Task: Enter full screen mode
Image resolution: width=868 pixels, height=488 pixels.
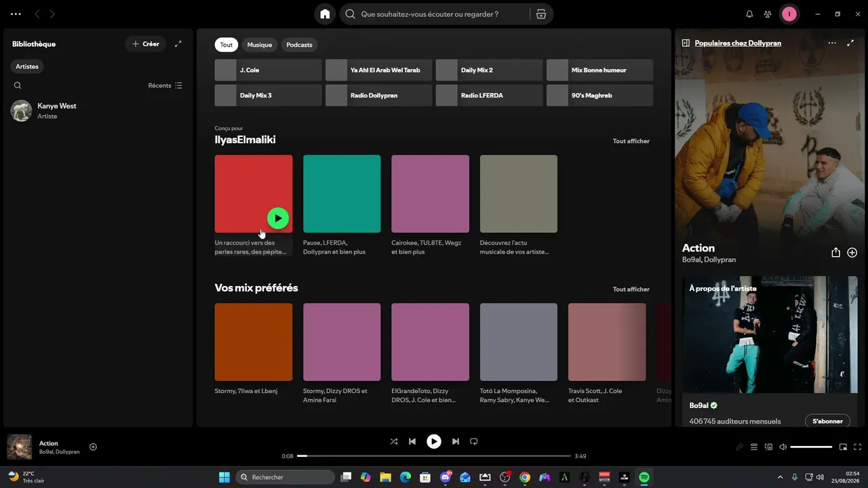Action: 858,447
